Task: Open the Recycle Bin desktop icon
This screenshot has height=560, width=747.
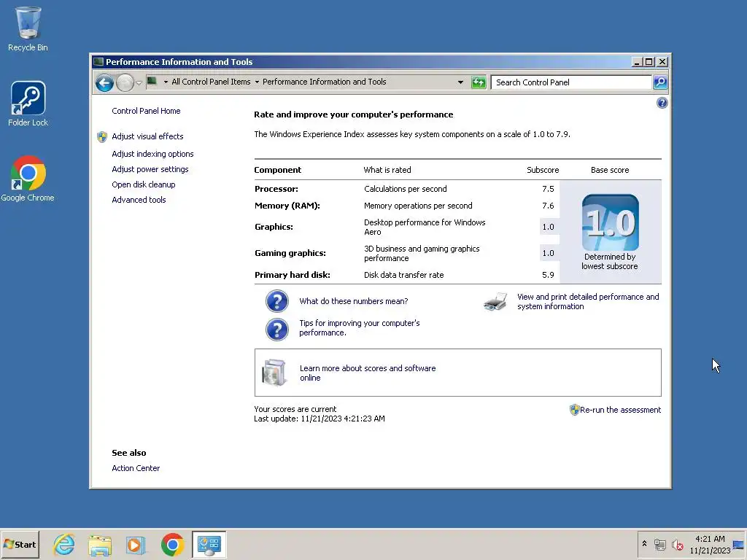Action: point(28,28)
